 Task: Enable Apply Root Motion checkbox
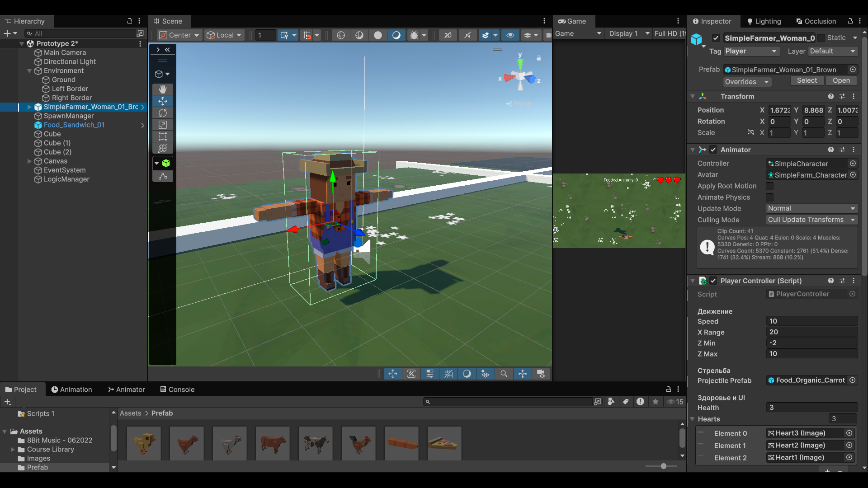769,186
